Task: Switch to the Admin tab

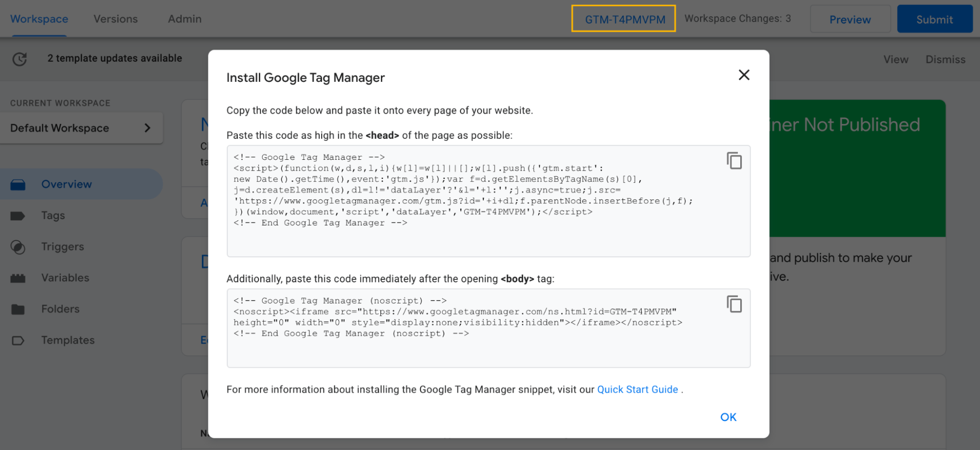Action: pos(185,19)
